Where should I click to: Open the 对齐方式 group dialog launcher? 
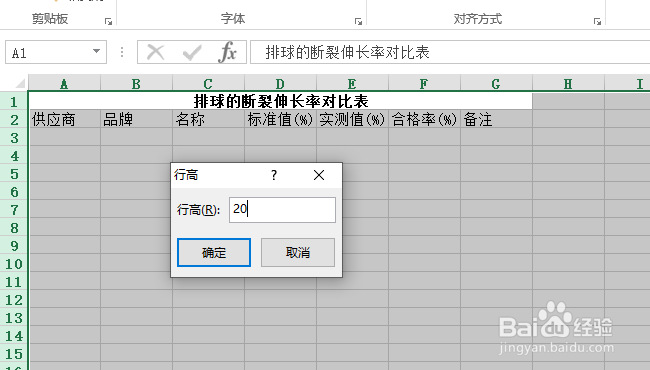click(x=597, y=21)
